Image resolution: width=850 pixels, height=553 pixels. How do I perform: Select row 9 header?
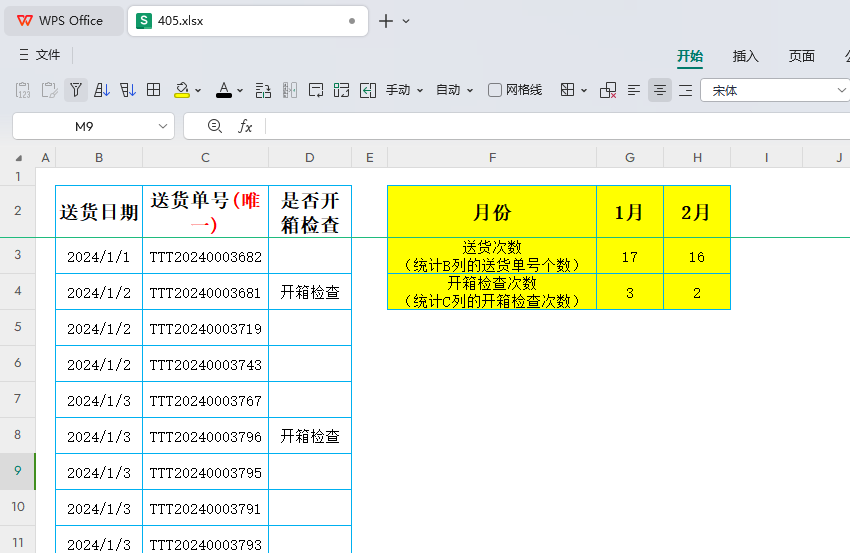coord(18,471)
